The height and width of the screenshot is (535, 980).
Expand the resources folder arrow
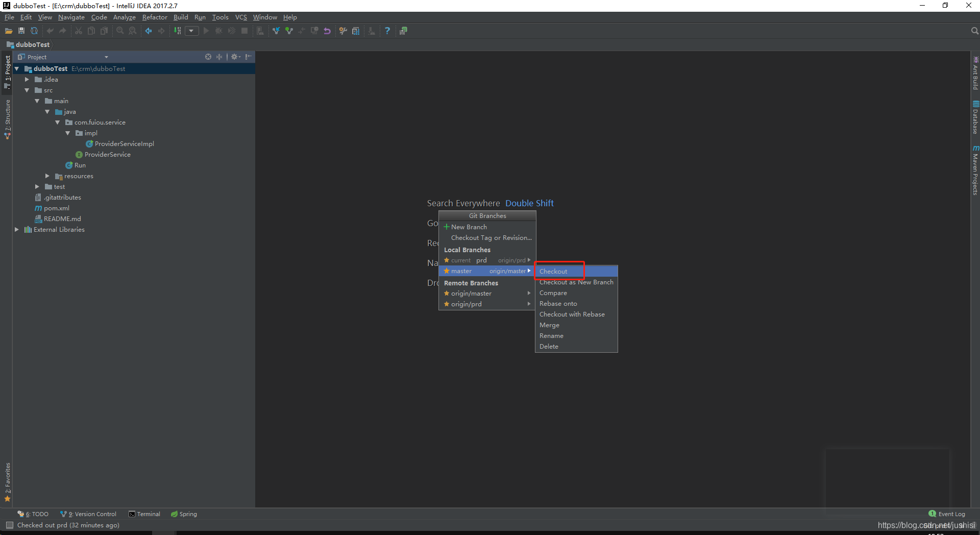47,176
